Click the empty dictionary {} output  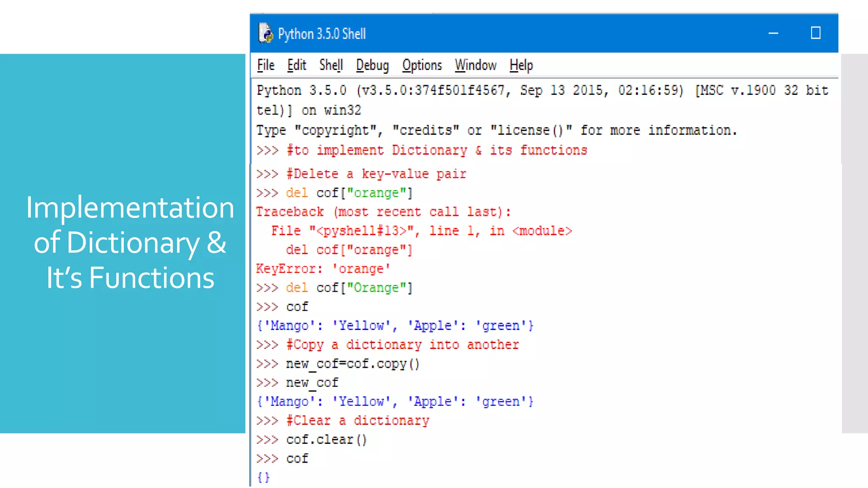click(263, 477)
